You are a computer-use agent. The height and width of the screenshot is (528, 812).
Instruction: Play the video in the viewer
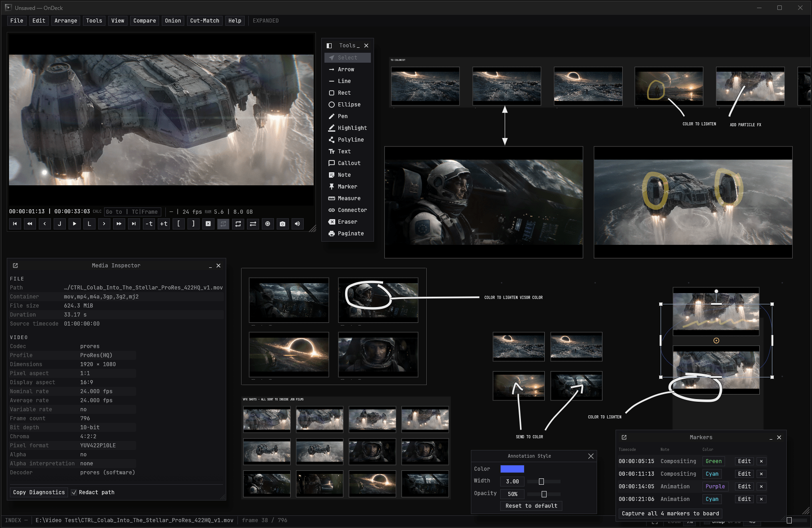74,224
